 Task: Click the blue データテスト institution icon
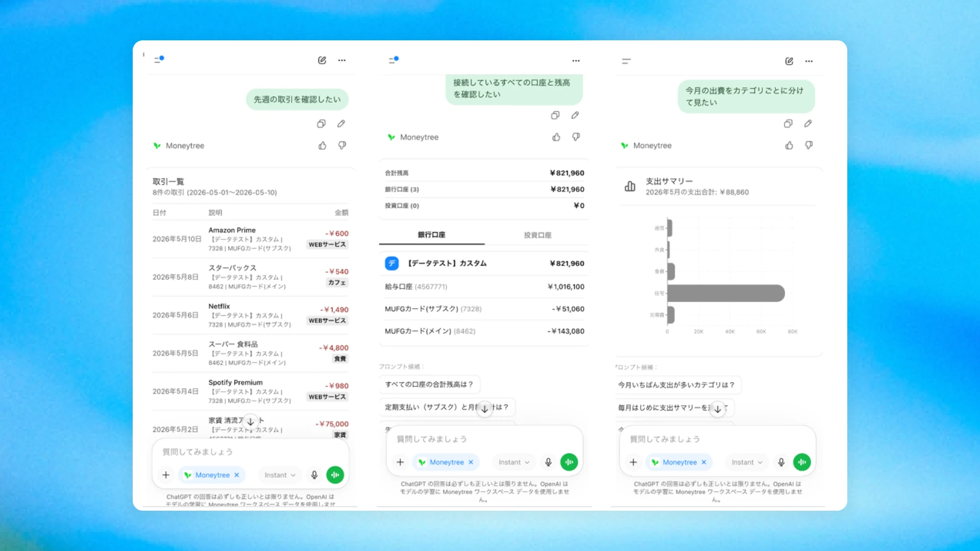(x=391, y=263)
